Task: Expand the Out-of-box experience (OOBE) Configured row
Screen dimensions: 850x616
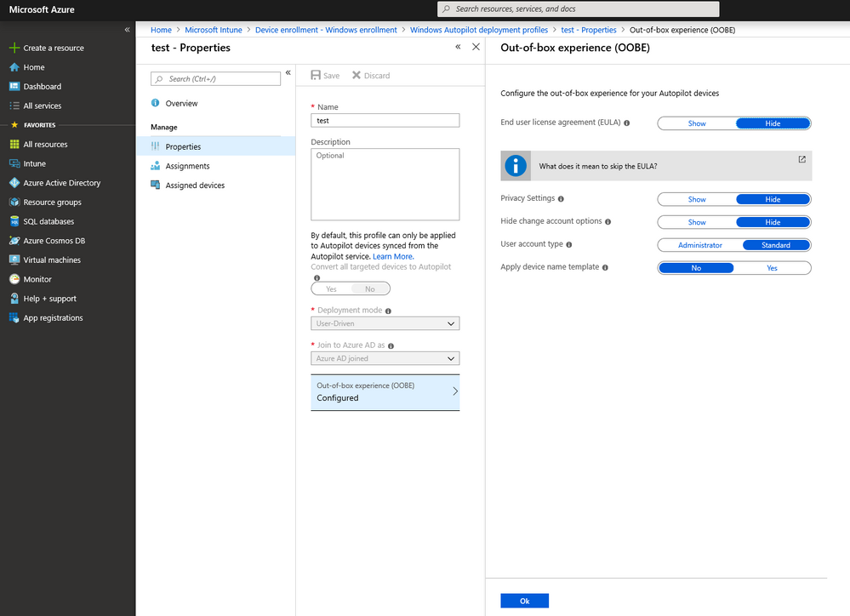Action: point(385,392)
